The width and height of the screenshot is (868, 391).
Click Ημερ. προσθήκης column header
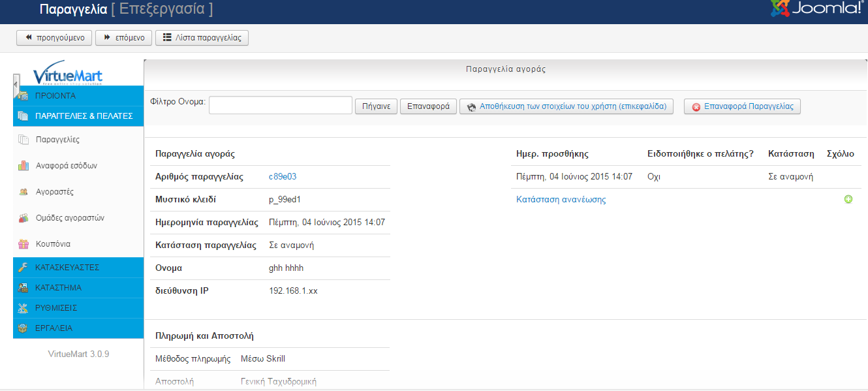click(x=552, y=154)
